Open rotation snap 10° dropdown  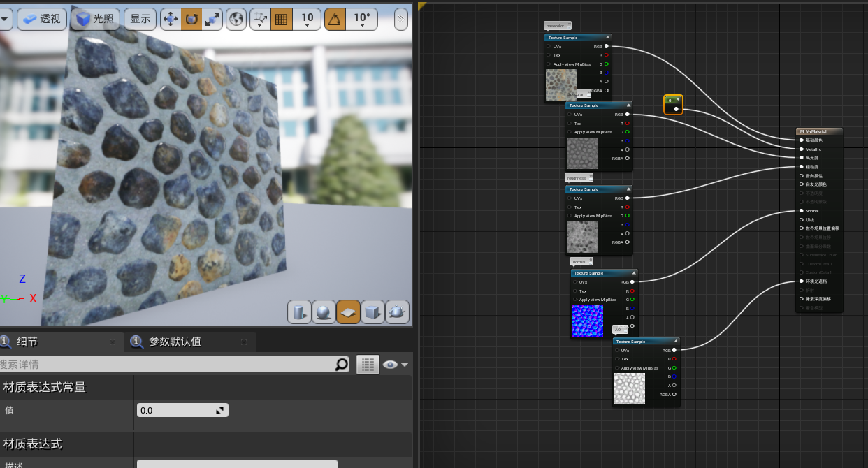[362, 20]
